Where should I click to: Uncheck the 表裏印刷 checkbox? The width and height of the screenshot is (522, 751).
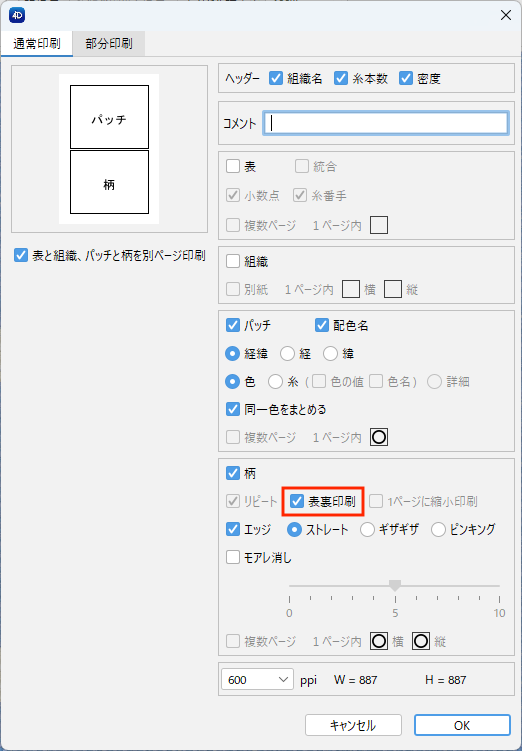(297, 501)
